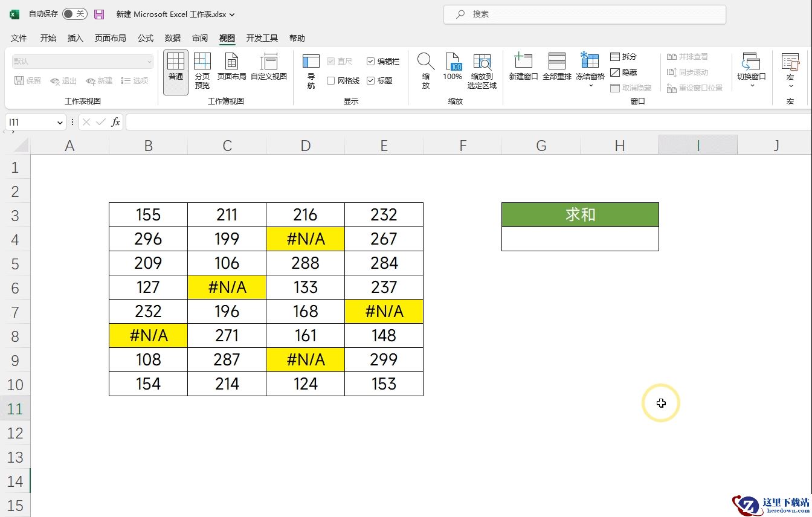812x517 pixels.
Task: Select row 1 header
Action: pyautogui.click(x=15, y=167)
